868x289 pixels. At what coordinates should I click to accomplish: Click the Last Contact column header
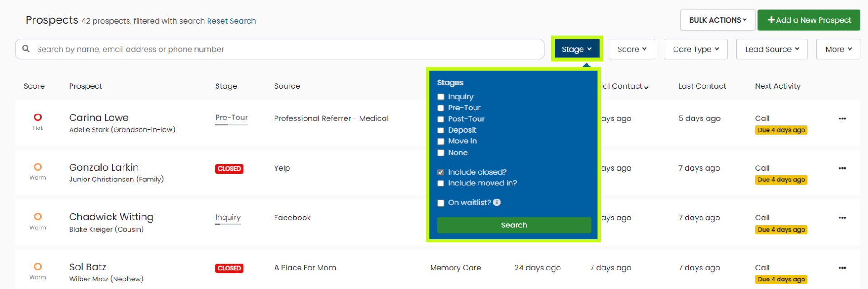tap(702, 86)
